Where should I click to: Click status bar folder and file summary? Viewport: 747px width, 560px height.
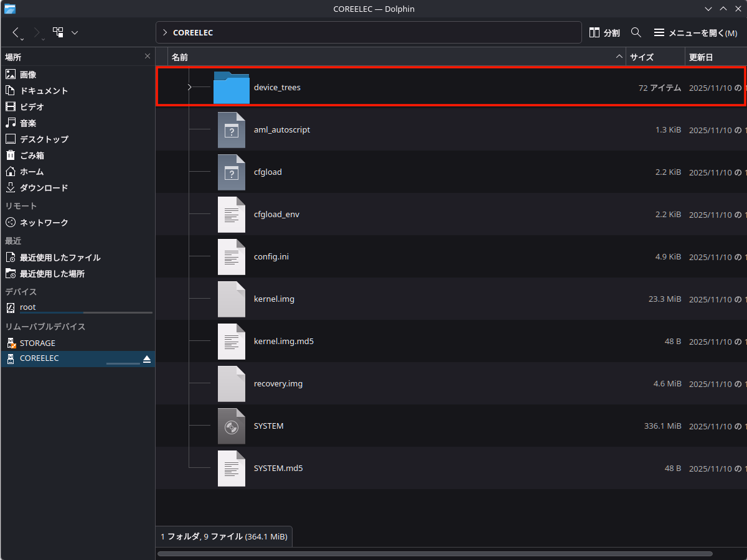[224, 536]
